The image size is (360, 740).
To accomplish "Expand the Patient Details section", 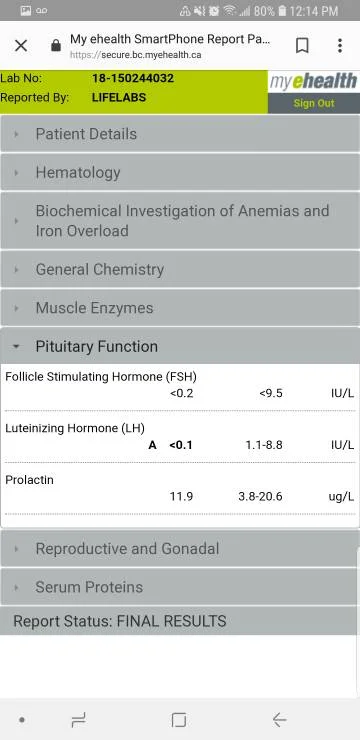I will tap(180, 134).
